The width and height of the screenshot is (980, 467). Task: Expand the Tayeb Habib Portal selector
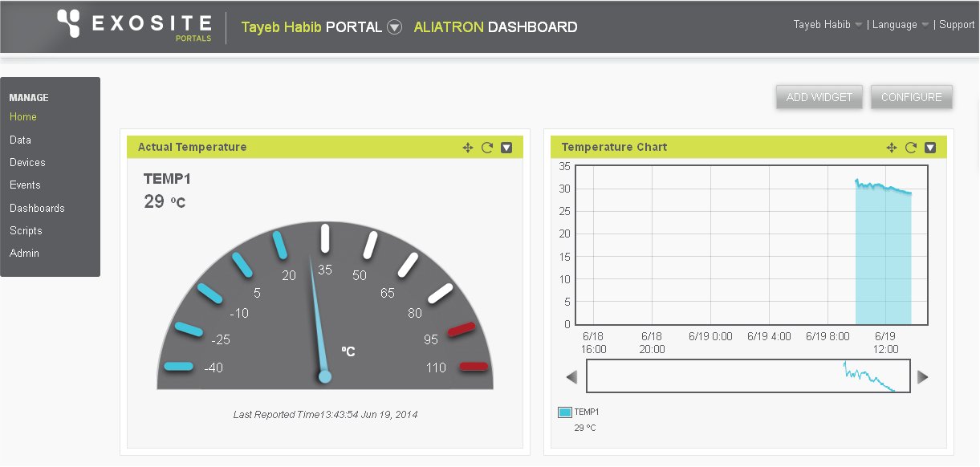pos(394,27)
